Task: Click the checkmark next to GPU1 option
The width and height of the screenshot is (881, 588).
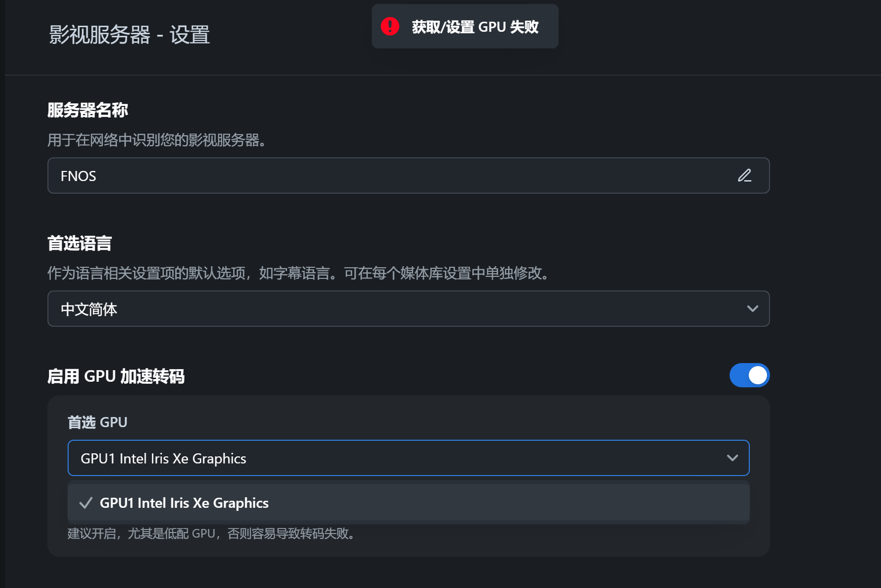Action: click(85, 502)
